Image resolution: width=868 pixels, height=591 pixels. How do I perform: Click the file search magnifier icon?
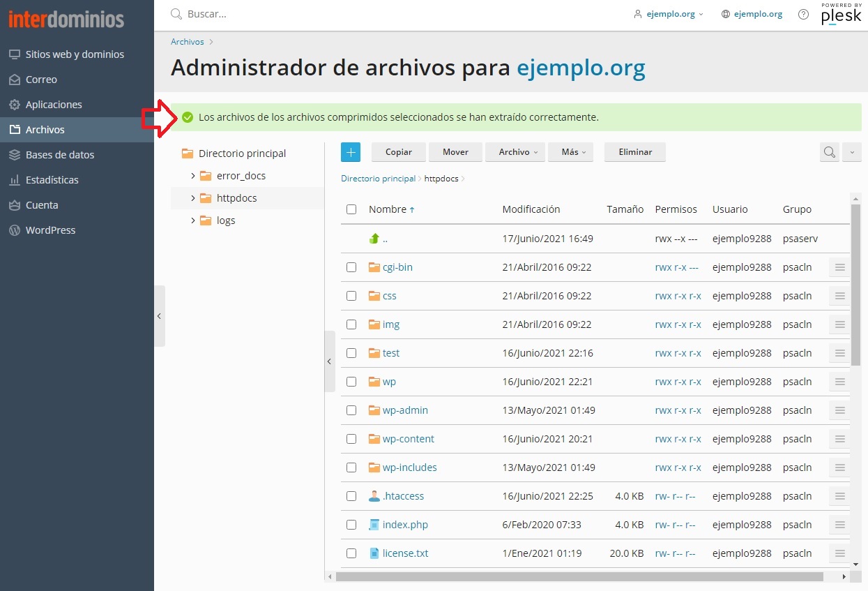pyautogui.click(x=829, y=152)
